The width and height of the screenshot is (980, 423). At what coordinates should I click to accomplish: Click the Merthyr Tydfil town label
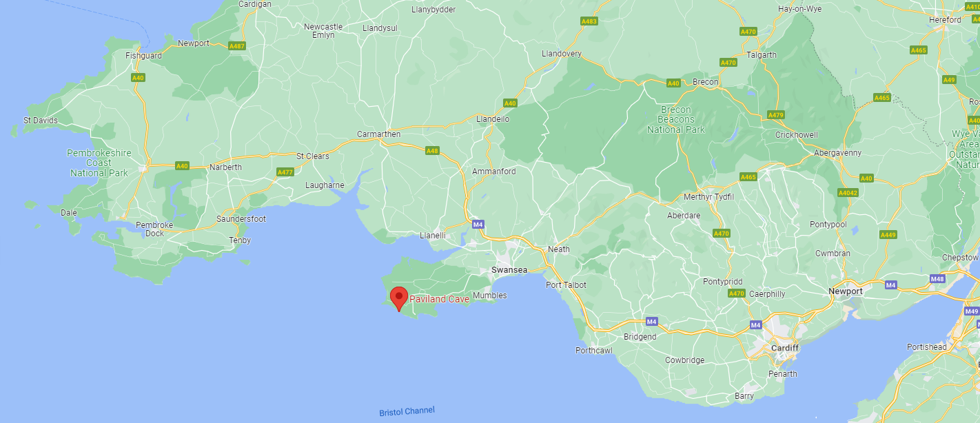(708, 197)
